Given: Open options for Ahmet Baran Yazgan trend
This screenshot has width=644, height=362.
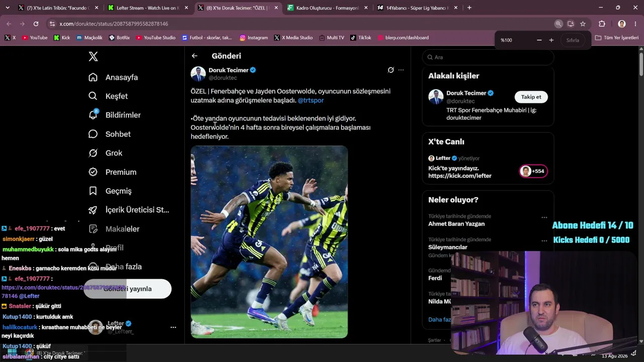Looking at the screenshot, I should point(544,218).
